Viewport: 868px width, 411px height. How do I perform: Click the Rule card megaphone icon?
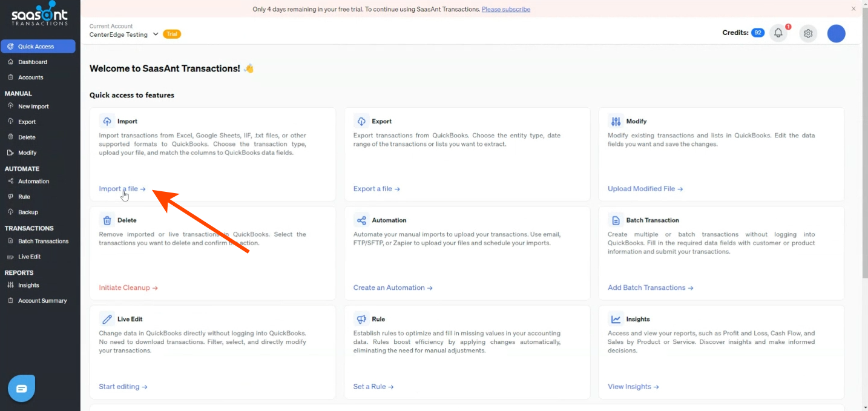361,319
